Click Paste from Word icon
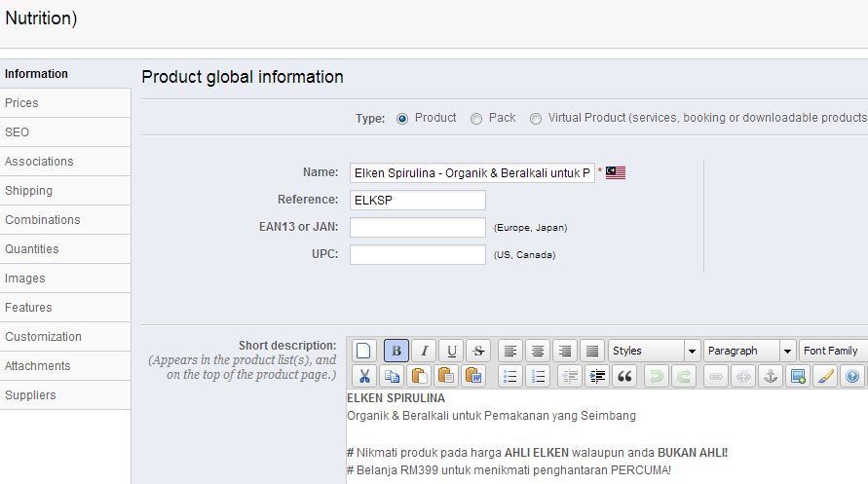 pos(473,377)
